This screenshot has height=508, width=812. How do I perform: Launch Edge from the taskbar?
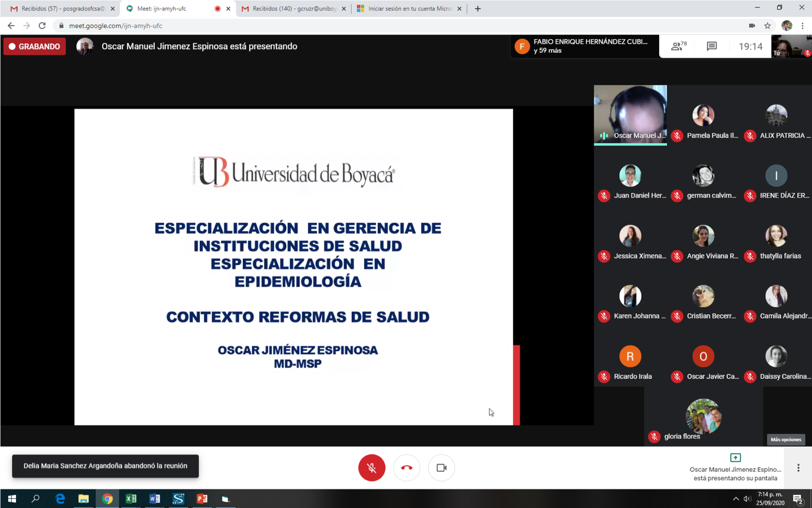[60, 499]
